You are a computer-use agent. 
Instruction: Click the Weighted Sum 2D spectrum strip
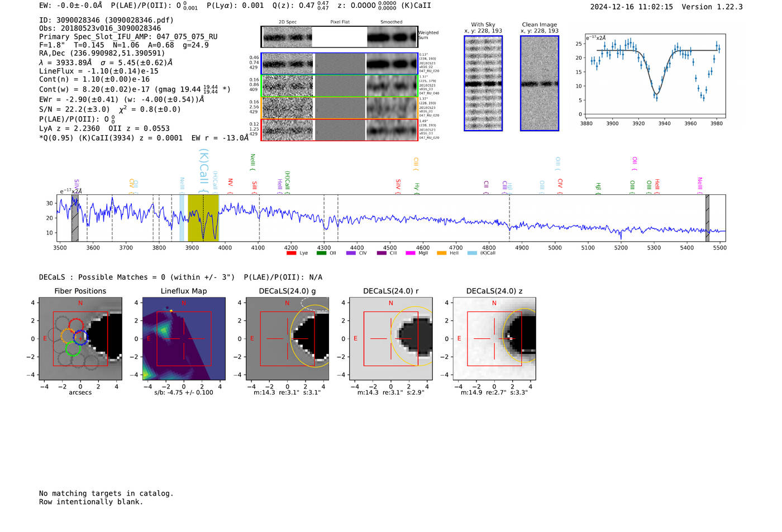pyautogui.click(x=339, y=37)
